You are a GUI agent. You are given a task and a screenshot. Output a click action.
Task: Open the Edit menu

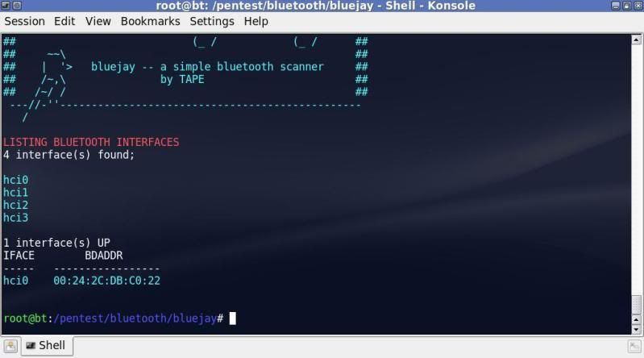point(64,22)
